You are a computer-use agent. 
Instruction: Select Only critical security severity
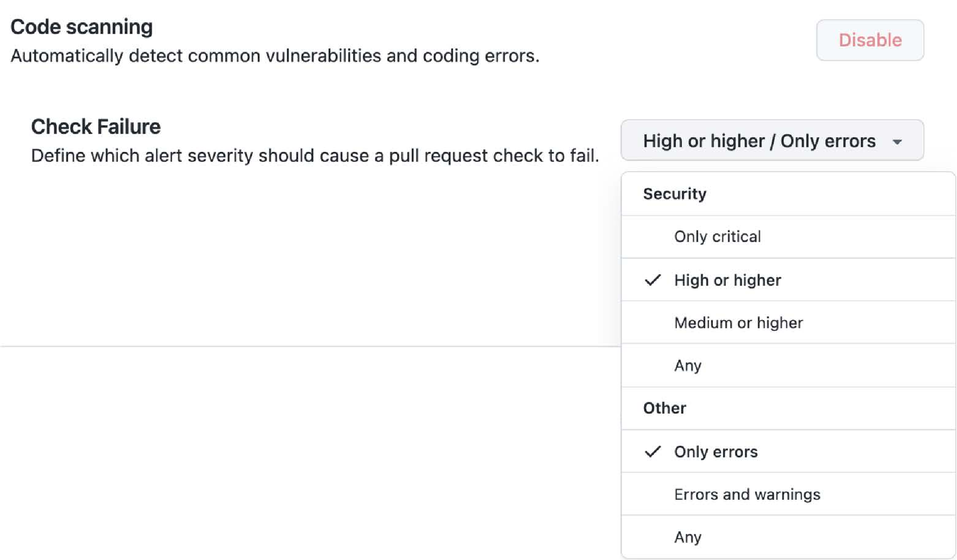788,237
